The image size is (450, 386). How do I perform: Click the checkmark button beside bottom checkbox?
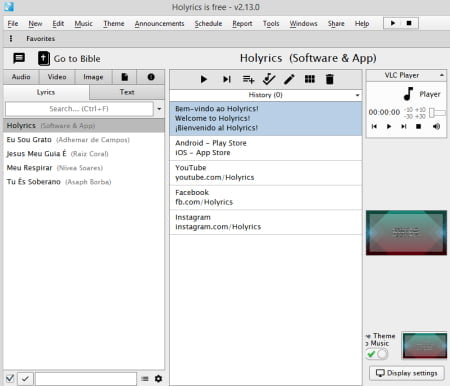point(25,379)
